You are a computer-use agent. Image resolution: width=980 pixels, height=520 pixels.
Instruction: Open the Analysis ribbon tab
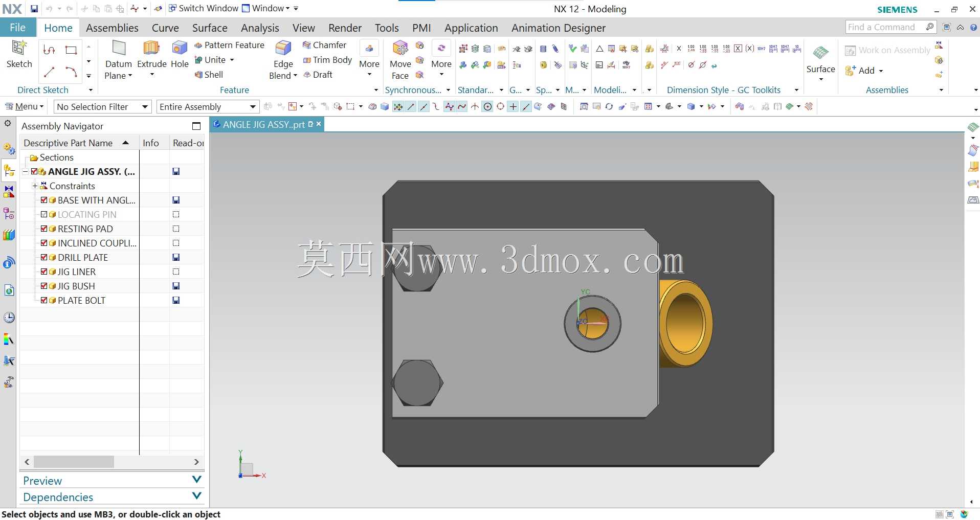[260, 28]
